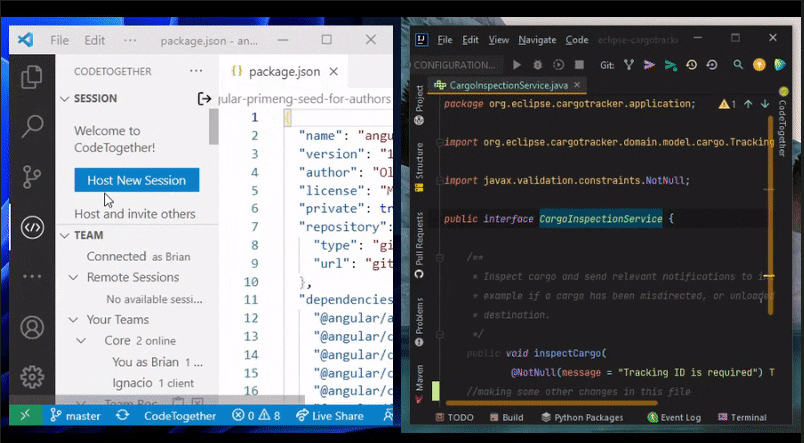This screenshot has width=804, height=443.
Task: Open the Pull Requests tool window
Action: 419,245
